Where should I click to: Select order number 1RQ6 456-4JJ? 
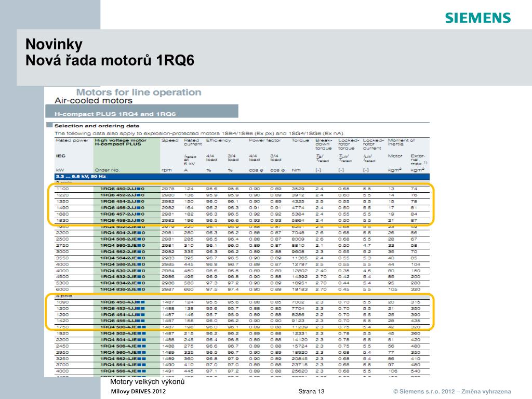point(122,321)
